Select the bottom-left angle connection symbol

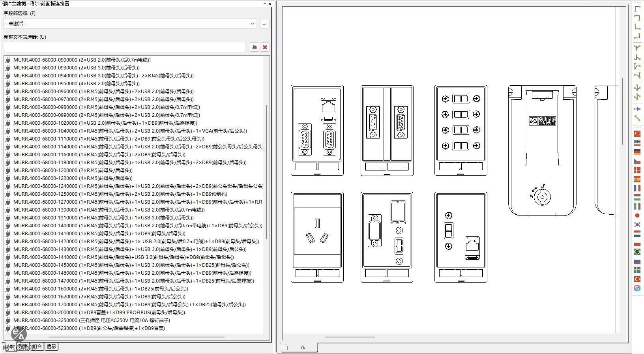pyautogui.click(x=637, y=27)
